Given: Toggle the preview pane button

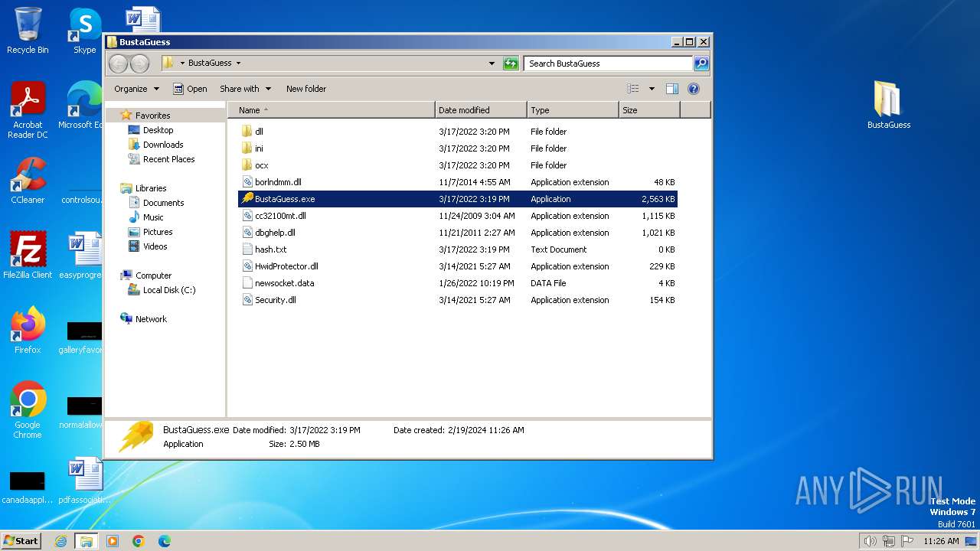Looking at the screenshot, I should click(671, 89).
